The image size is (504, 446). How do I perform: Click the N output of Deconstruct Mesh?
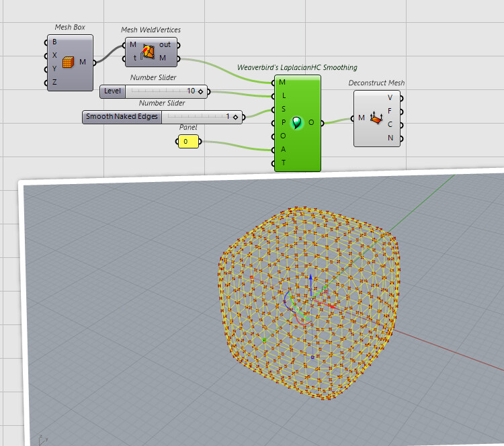tap(390, 138)
